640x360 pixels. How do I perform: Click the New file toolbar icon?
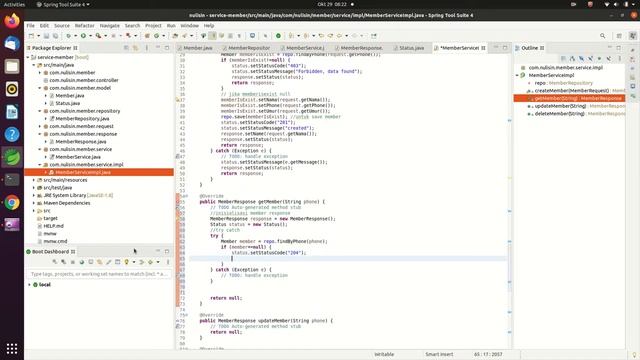31,36
